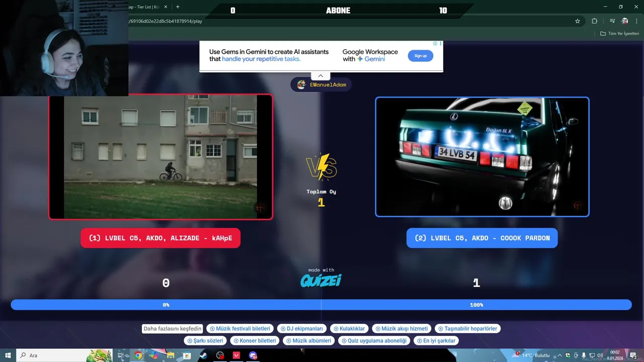Open Windows Security tray icon
The width and height of the screenshot is (644, 362).
click(568, 355)
